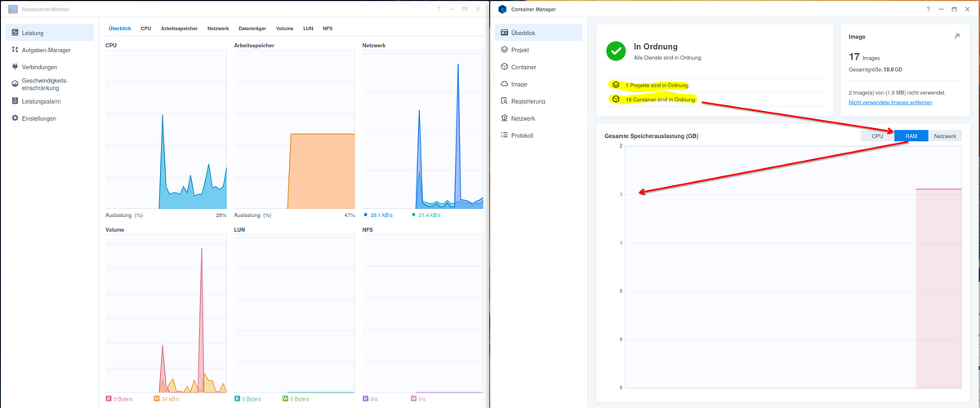Open Aufgaben-Manager via its sidebar icon

(x=15, y=50)
